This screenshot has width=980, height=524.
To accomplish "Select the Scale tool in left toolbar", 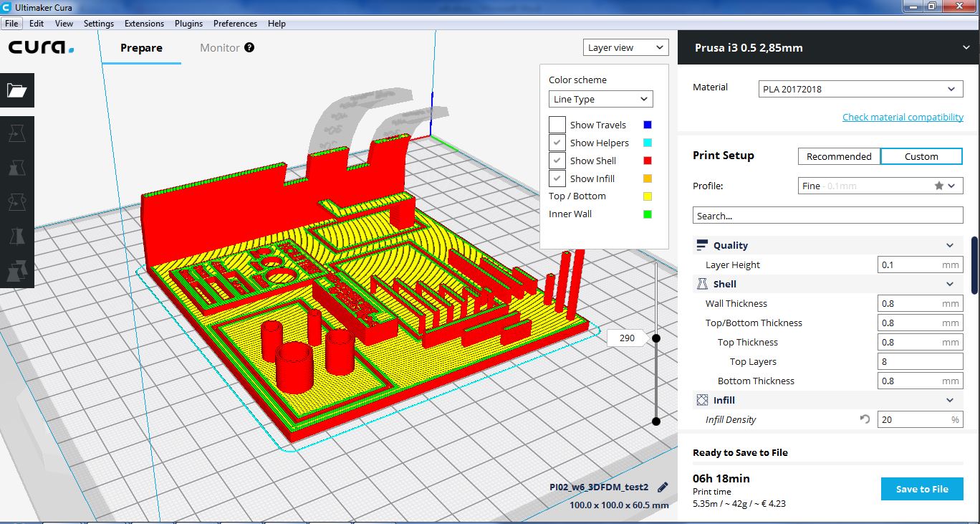I will point(17,168).
